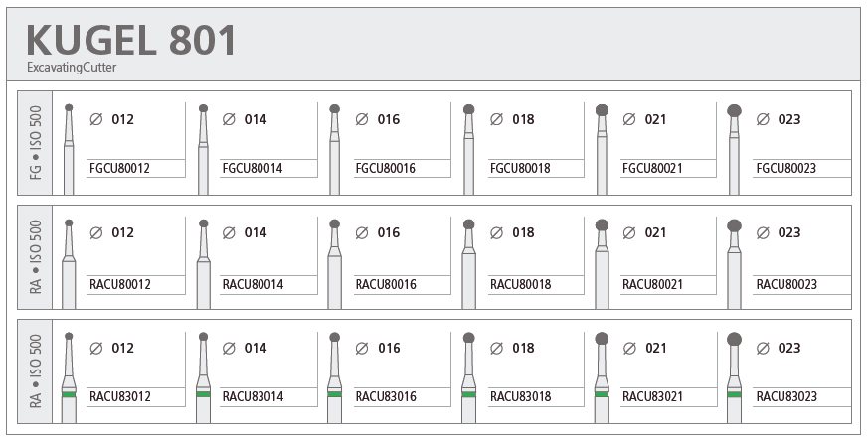Click product code FGCU80012

click(x=119, y=168)
